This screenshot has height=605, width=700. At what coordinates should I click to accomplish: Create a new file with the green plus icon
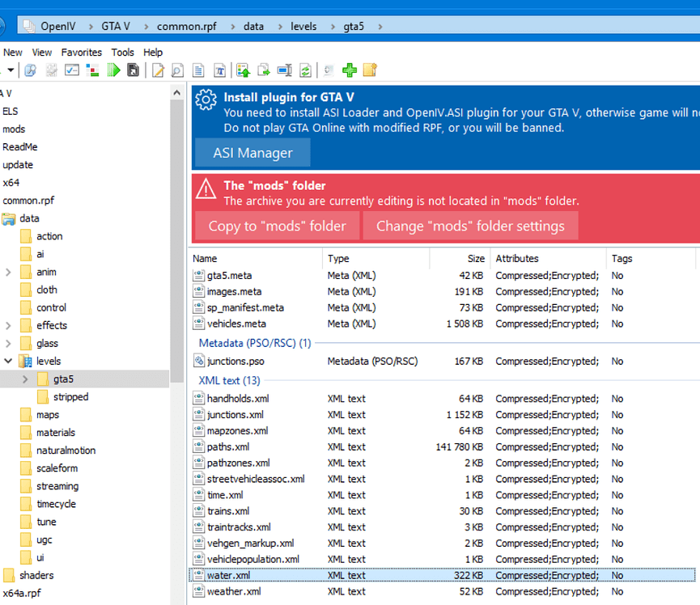pyautogui.click(x=349, y=70)
